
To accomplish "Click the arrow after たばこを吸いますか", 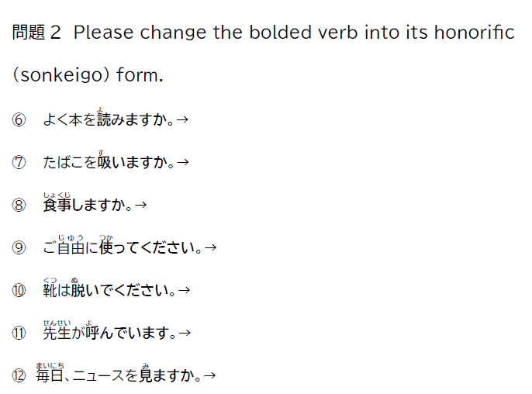I will 184,163.
